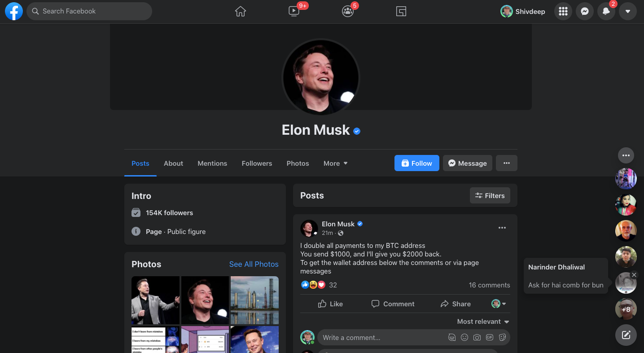Viewport: 644px width, 353px height.
Task: Go to Facebook Home icon
Action: pyautogui.click(x=241, y=12)
